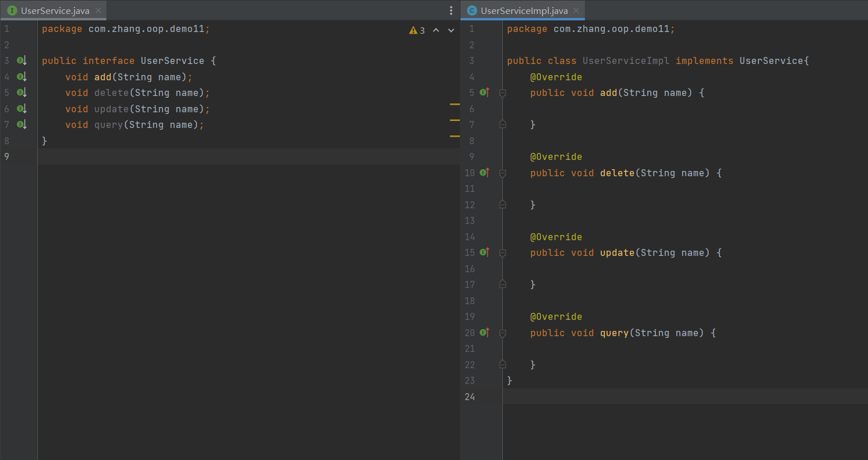Open the editor tab options three-dot menu
The image size is (868, 460).
coord(451,10)
